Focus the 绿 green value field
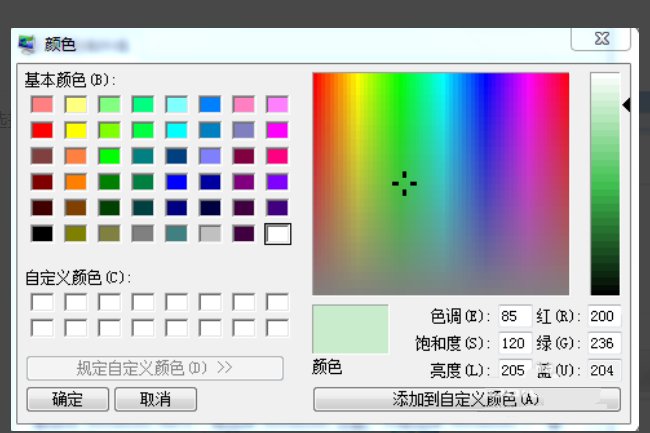The height and width of the screenshot is (433, 650). tap(604, 343)
